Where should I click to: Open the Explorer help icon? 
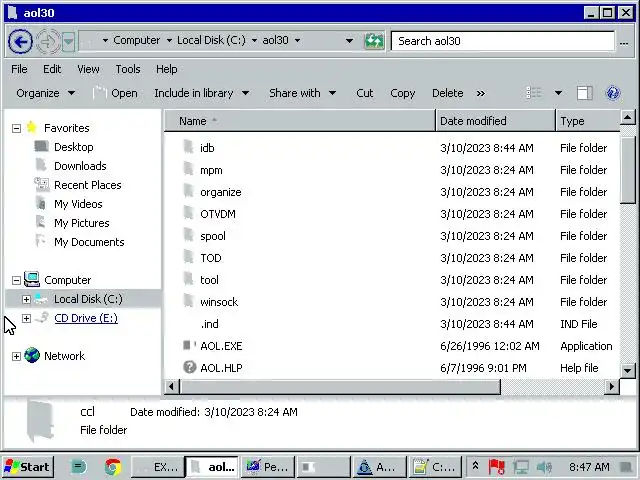613,93
